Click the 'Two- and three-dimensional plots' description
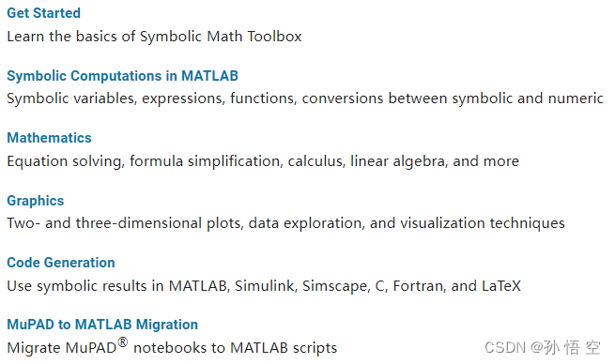The image size is (615, 364). (285, 223)
